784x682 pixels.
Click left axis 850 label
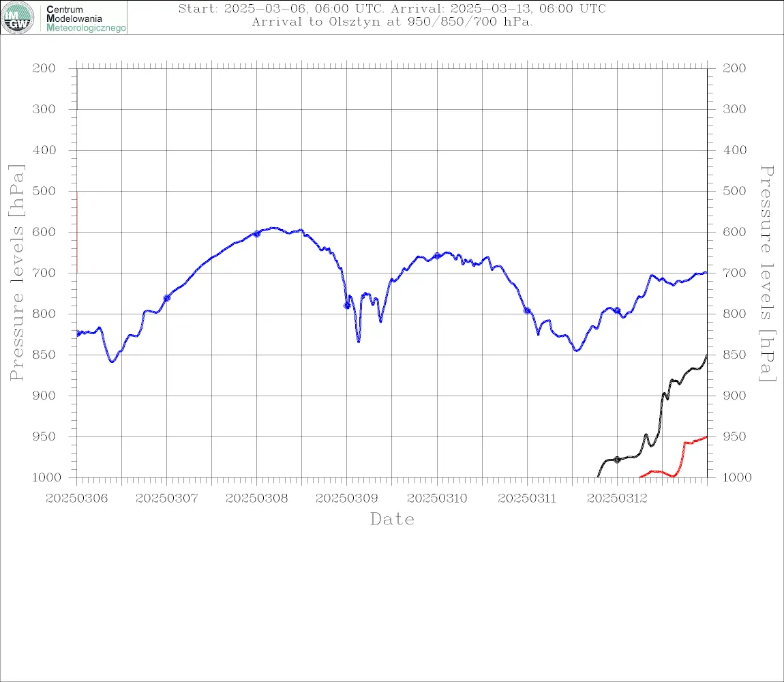coord(44,355)
